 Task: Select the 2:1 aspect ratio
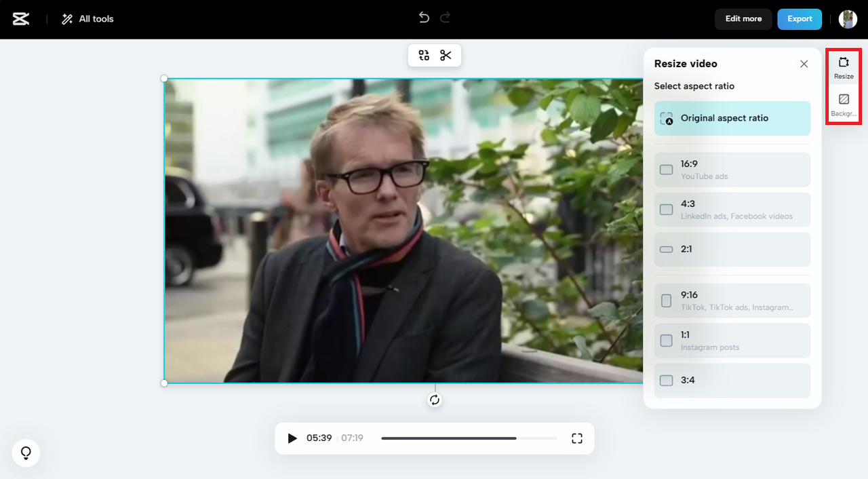pyautogui.click(x=732, y=249)
